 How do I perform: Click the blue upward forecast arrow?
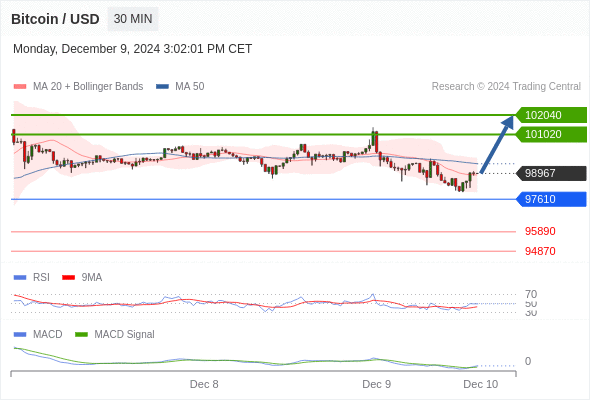click(497, 144)
